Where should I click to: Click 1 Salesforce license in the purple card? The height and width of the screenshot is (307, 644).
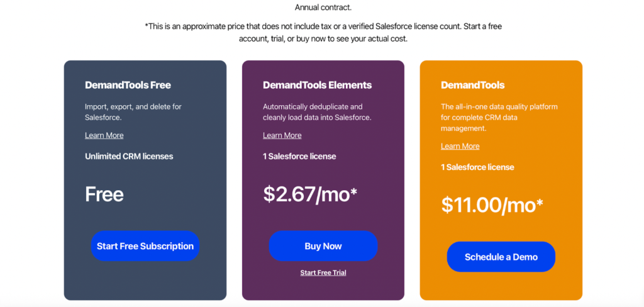click(299, 156)
